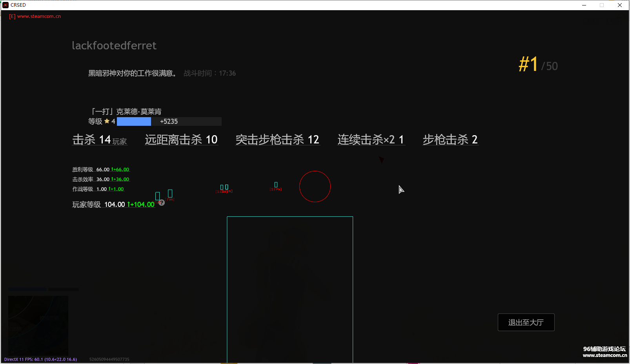Click the minimize icon in the title bar
Viewport: 630px width, 364px height.
[584, 5]
